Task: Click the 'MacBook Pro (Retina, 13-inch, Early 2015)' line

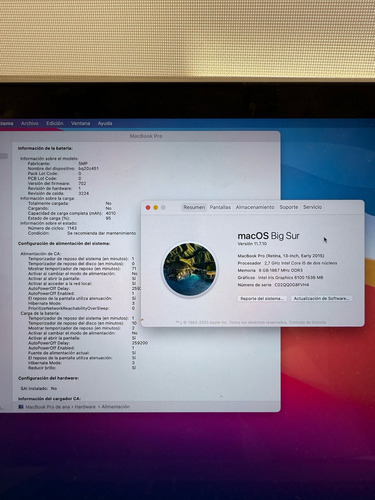Action: (281, 256)
